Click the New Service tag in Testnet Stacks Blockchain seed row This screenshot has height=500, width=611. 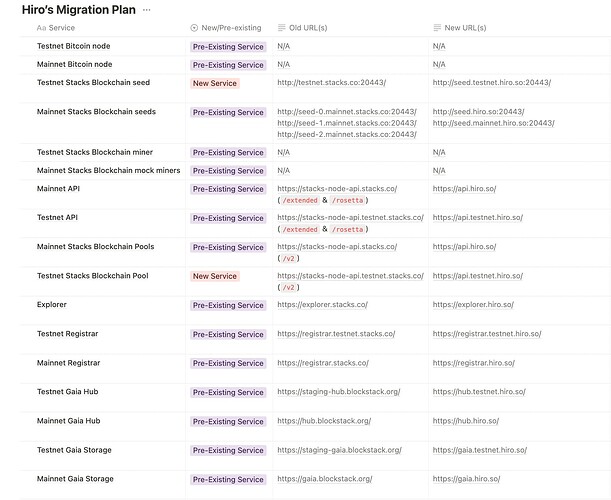(x=215, y=83)
